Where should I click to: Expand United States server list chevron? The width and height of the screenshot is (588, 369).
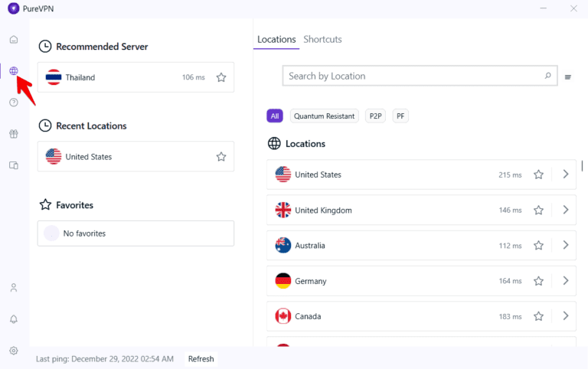(566, 175)
